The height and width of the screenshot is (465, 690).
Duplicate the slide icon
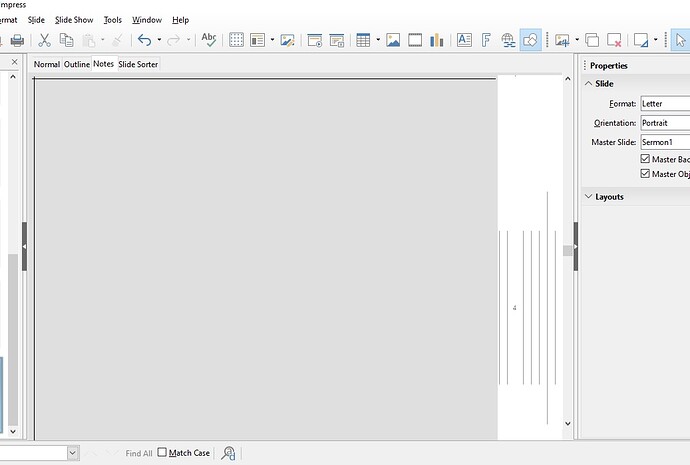pyautogui.click(x=592, y=40)
